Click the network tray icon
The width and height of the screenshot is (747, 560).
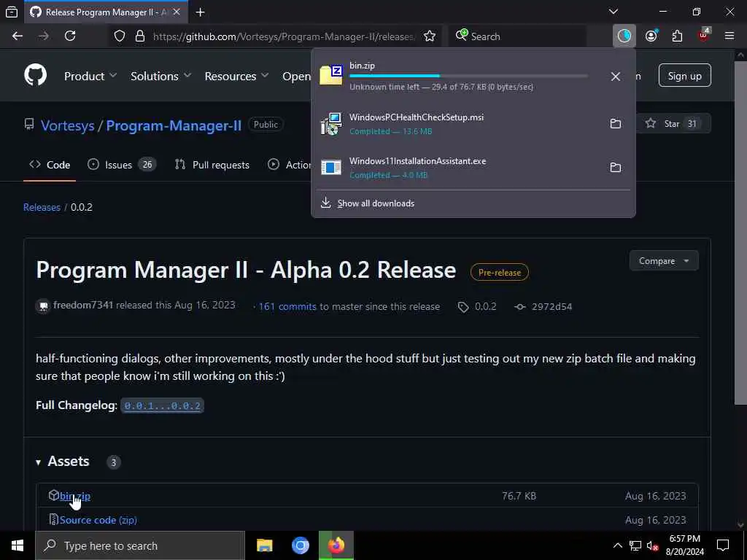pyautogui.click(x=635, y=545)
